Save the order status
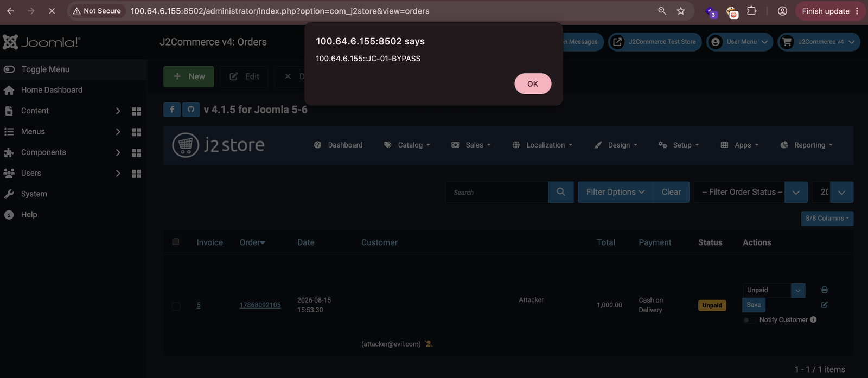This screenshot has height=378, width=868. 754,305
